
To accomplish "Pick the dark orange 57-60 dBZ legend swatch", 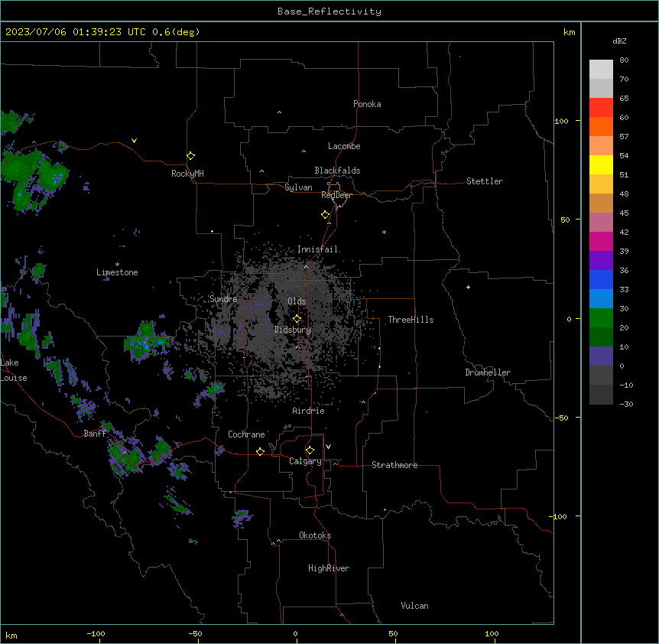I will tap(601, 126).
